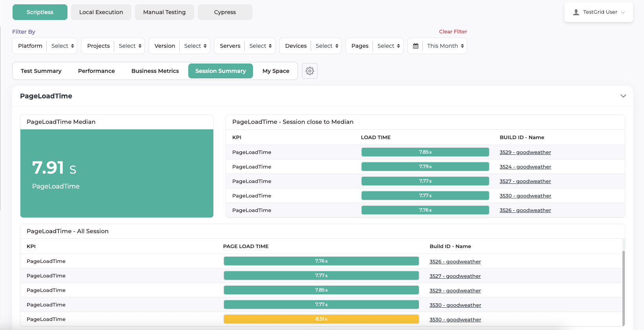Switch to the Performance tab
The height and width of the screenshot is (330, 644).
click(96, 71)
